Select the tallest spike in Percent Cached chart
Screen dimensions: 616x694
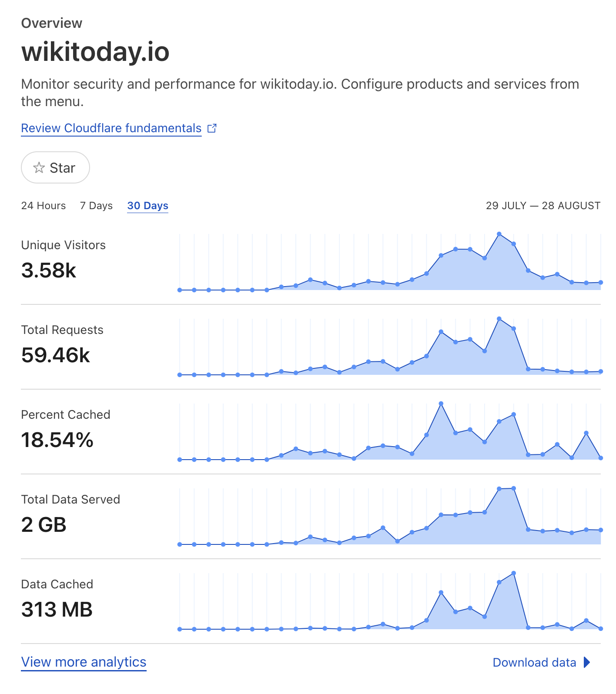pos(441,404)
